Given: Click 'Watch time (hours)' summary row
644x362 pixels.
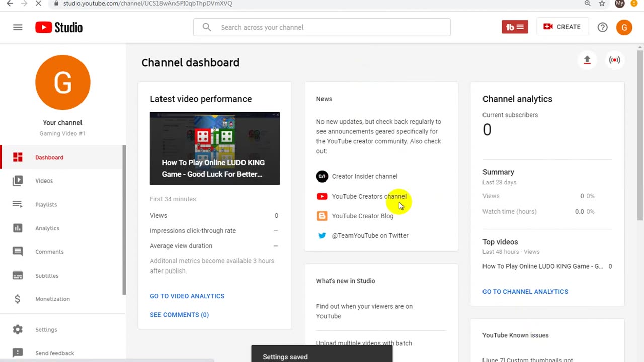Looking at the screenshot, I should coord(538,211).
